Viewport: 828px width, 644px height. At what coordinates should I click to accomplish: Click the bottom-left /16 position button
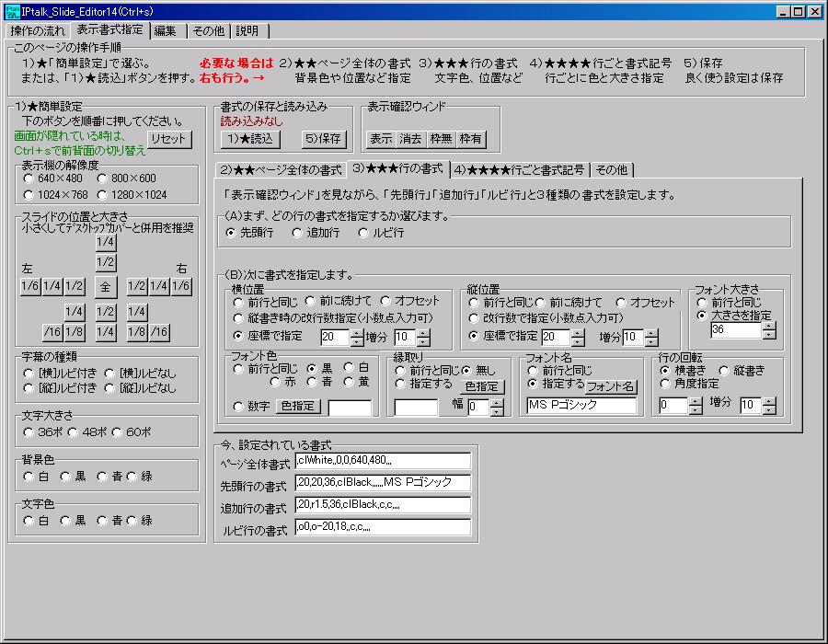point(52,332)
